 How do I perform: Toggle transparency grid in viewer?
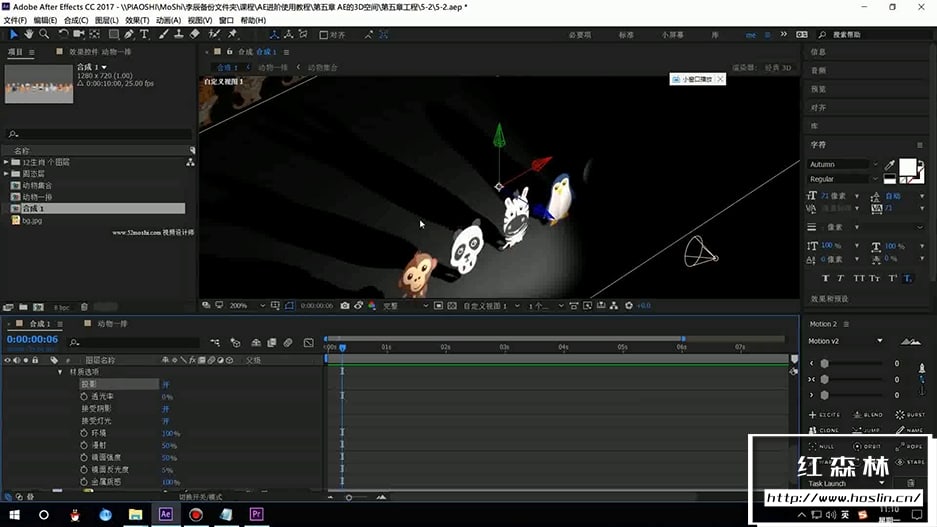pos(452,305)
